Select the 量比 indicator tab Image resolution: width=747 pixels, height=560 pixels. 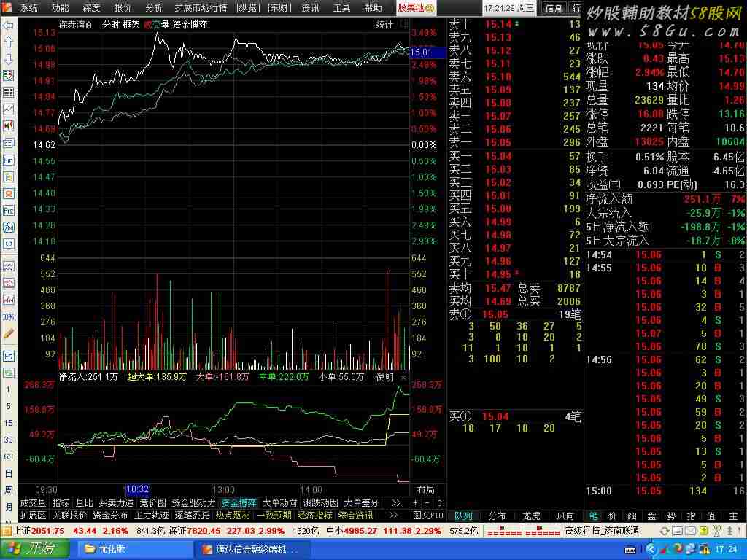tap(85, 503)
